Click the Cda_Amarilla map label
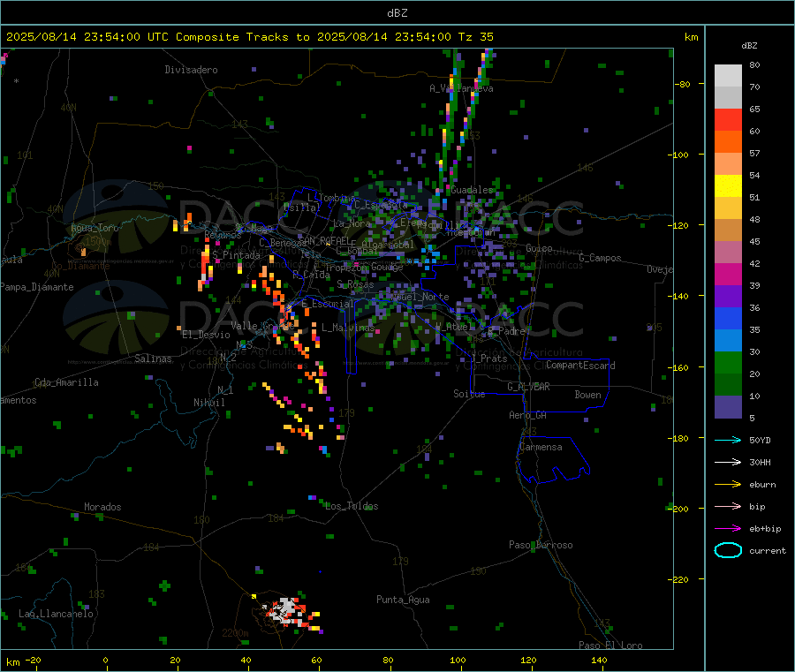795x672 pixels. 66,382
